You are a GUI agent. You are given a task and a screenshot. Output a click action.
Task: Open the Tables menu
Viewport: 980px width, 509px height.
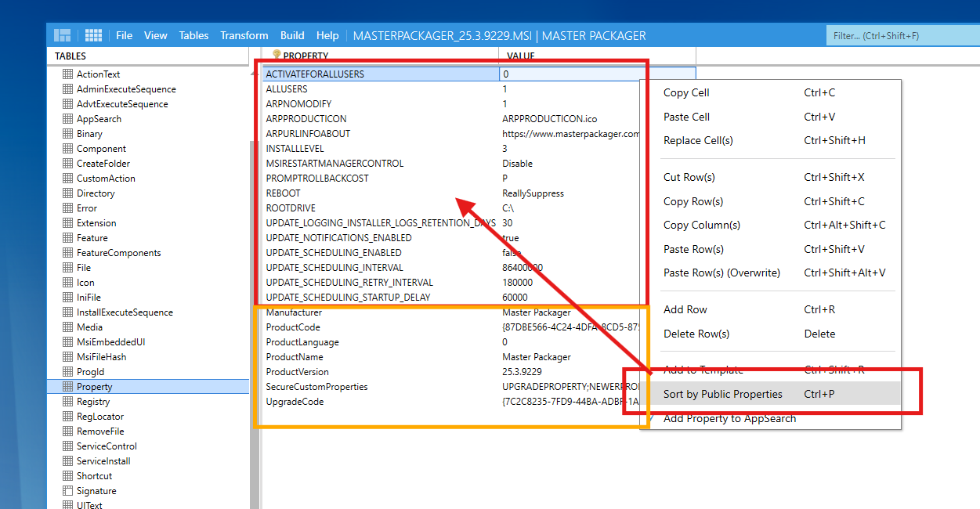(193, 35)
